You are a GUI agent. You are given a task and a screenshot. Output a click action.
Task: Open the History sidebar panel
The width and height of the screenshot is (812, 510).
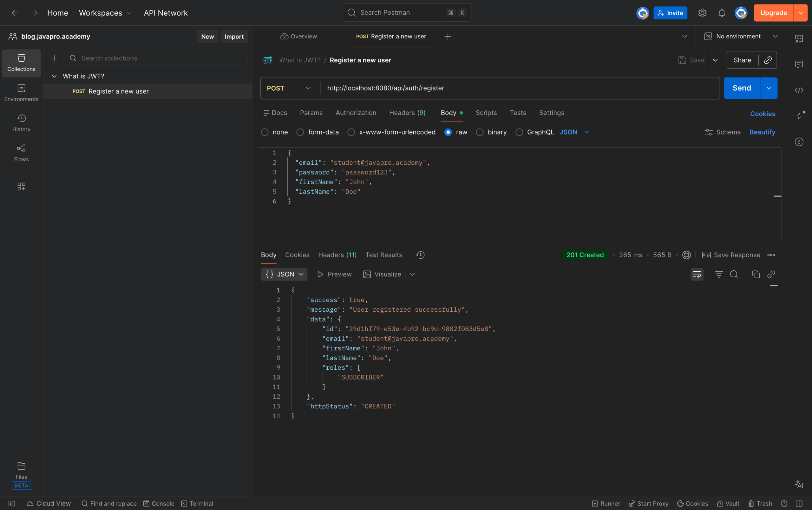pos(21,123)
